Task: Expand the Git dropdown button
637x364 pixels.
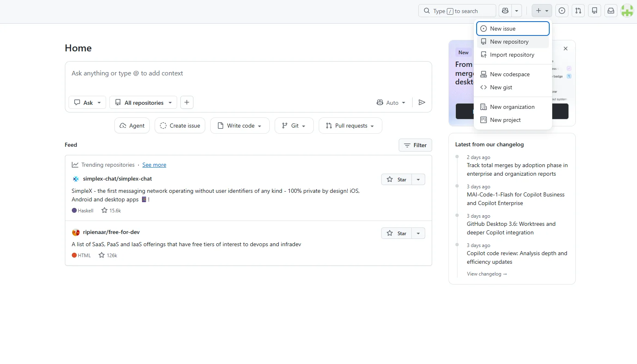Action: coord(294,126)
